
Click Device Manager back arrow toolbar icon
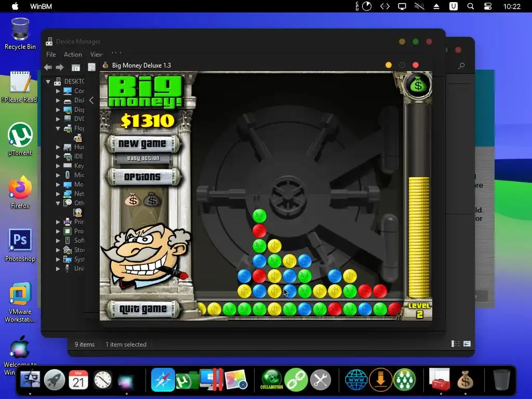[x=48, y=67]
